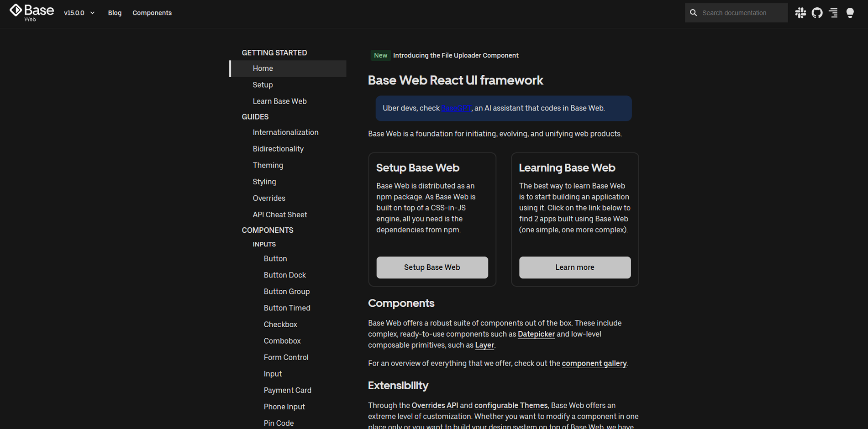Click the Base Web logo

(32, 12)
